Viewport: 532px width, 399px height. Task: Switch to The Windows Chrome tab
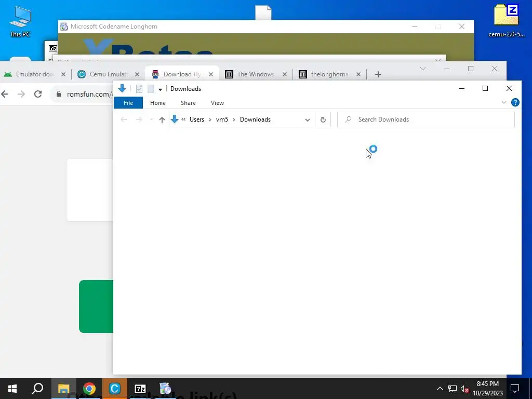click(256, 74)
